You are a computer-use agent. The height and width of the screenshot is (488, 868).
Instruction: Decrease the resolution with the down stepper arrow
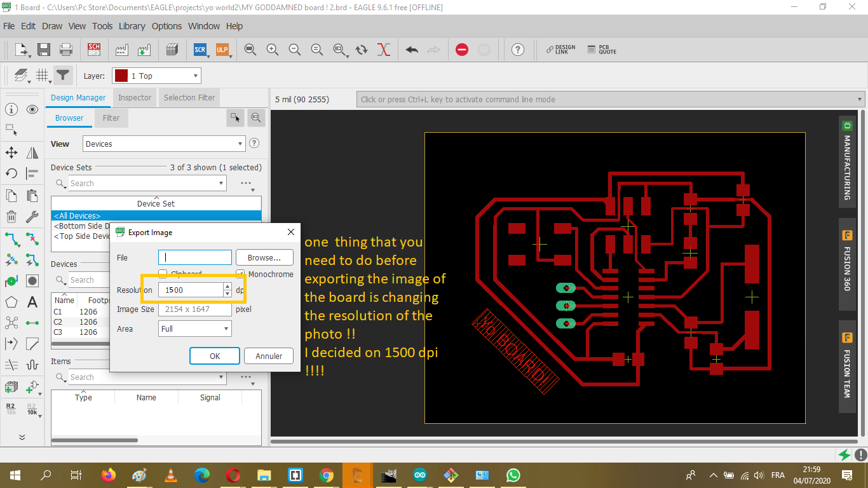227,294
